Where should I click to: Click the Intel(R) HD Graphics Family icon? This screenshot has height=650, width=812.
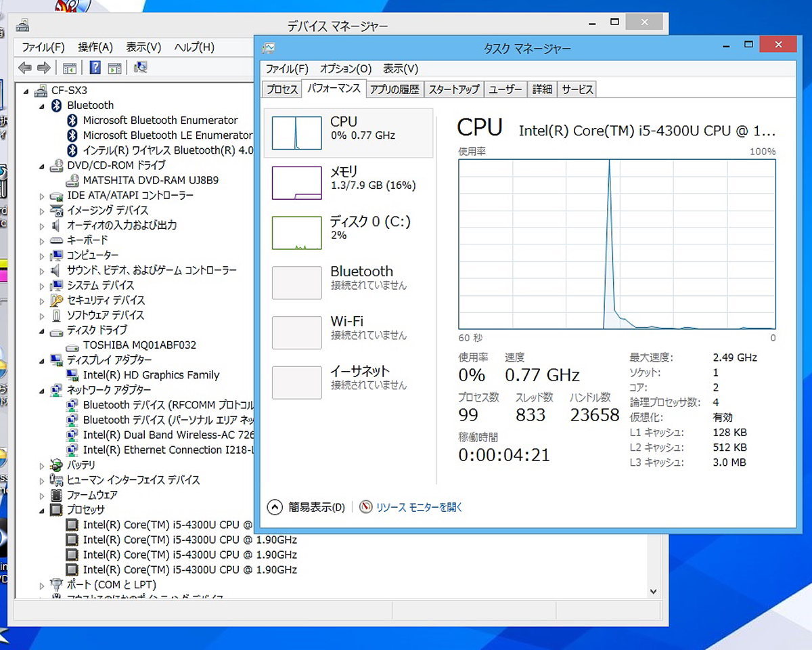(73, 375)
